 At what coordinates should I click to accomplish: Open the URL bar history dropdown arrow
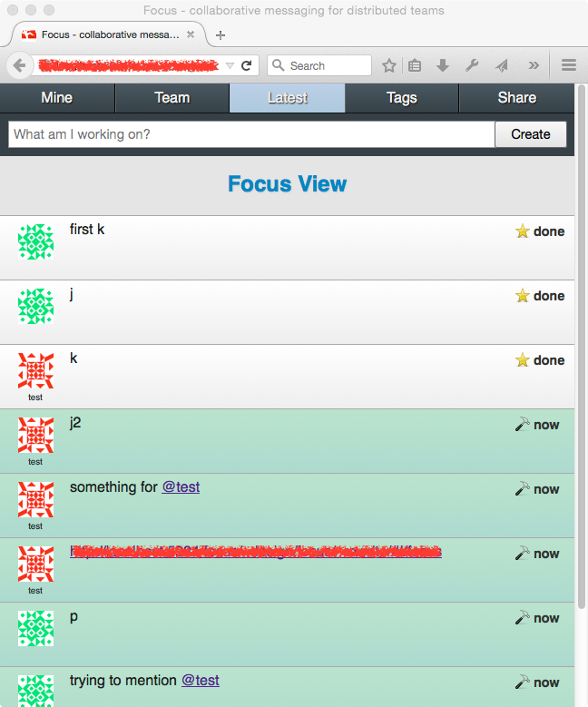coord(230,65)
